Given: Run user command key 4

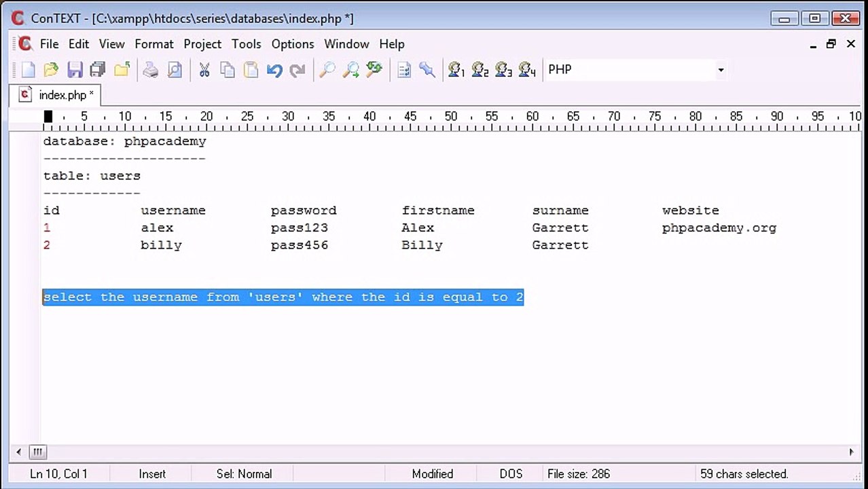Looking at the screenshot, I should [527, 69].
